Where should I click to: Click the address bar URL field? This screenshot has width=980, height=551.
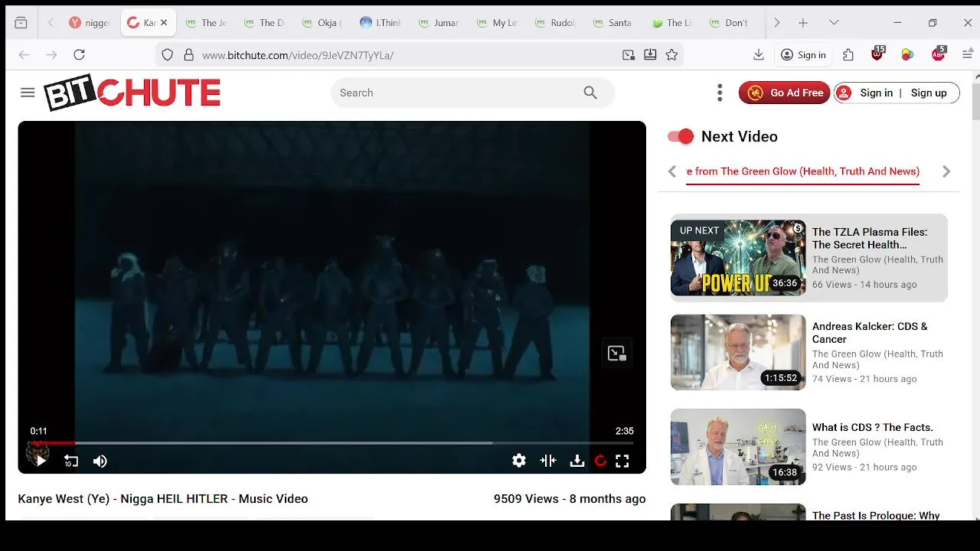point(406,54)
